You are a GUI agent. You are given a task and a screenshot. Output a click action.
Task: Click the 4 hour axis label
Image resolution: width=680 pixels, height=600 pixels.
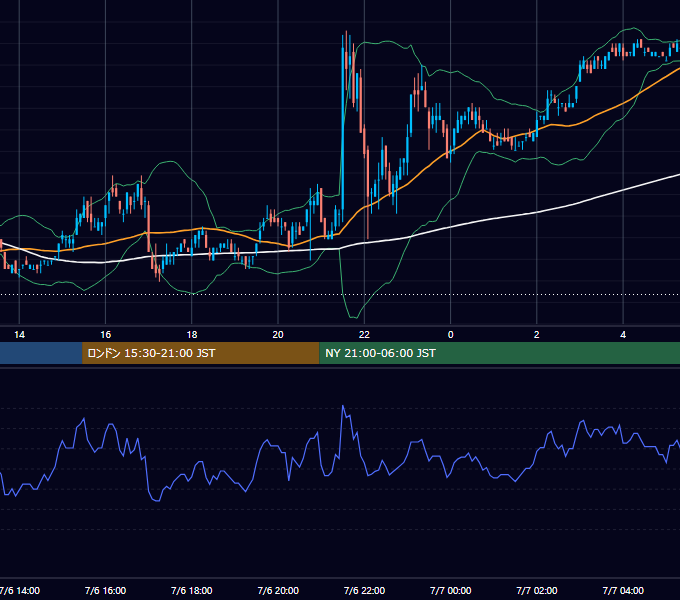pyautogui.click(x=623, y=335)
